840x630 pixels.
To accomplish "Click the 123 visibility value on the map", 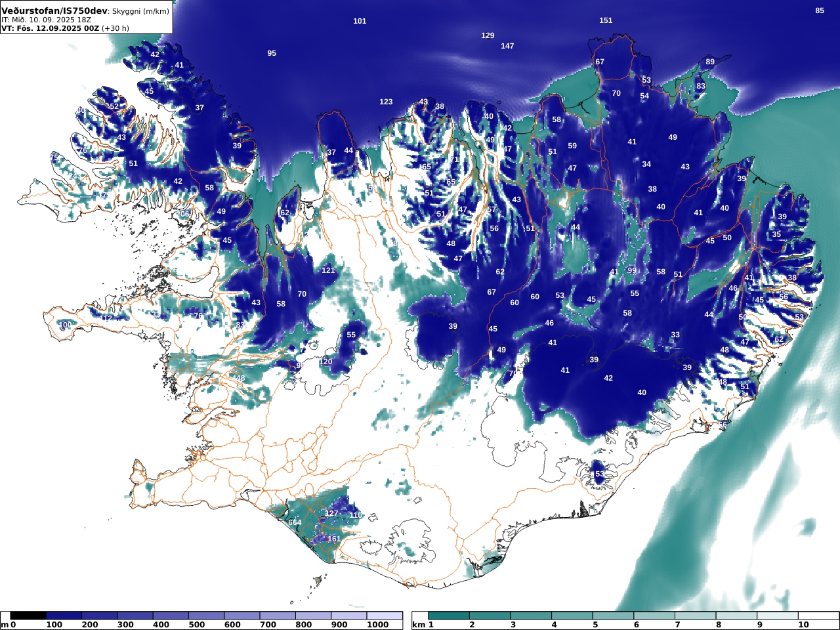I will point(386,102).
